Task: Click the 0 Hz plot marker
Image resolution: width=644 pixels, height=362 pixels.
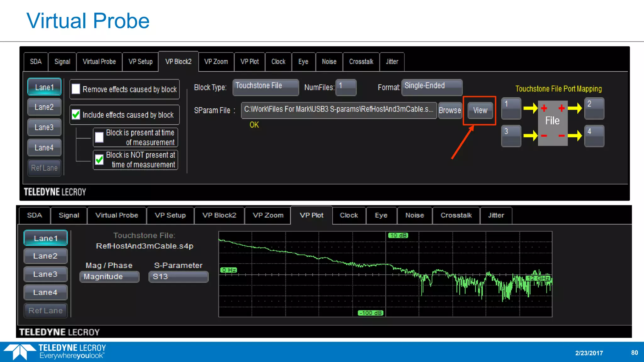Action: tap(229, 270)
